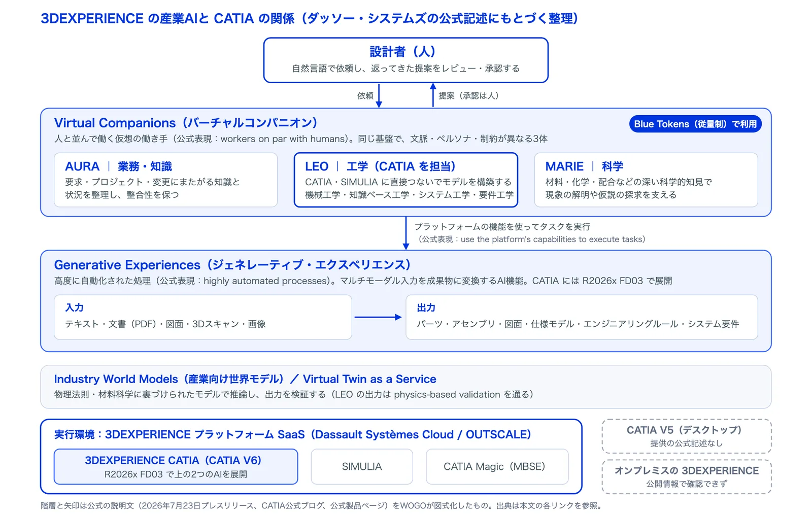
Task: Select the CATIA Magic（MBSE） box
Action: tap(497, 466)
